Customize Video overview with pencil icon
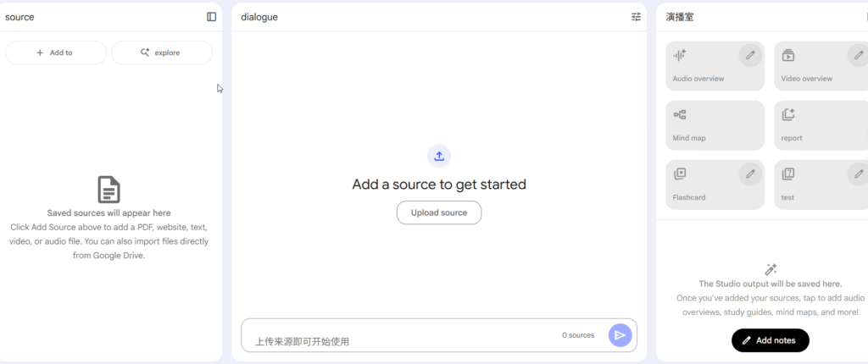This screenshot has width=868, height=364. (858, 55)
